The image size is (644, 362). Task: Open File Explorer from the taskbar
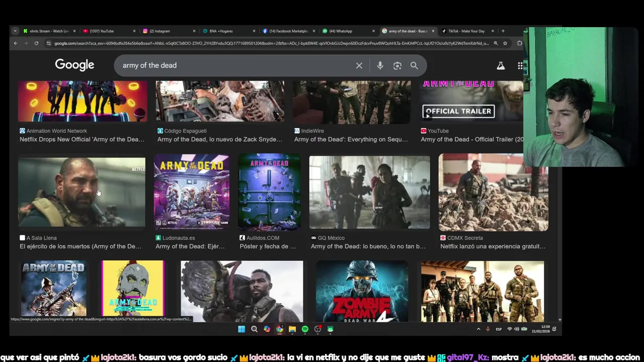point(292,329)
